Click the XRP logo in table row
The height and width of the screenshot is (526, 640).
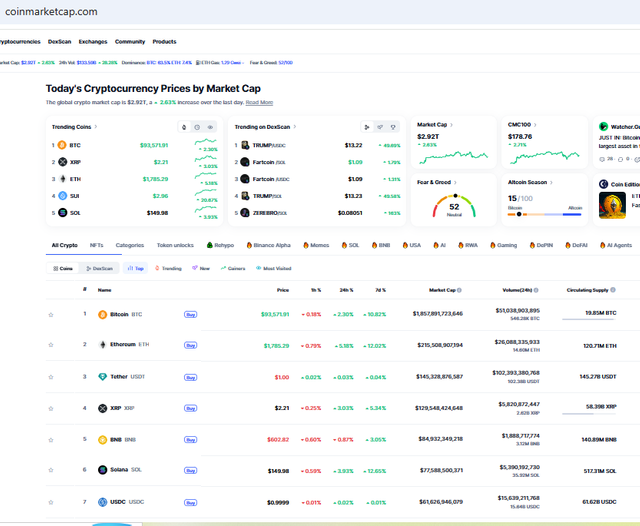[x=102, y=408]
